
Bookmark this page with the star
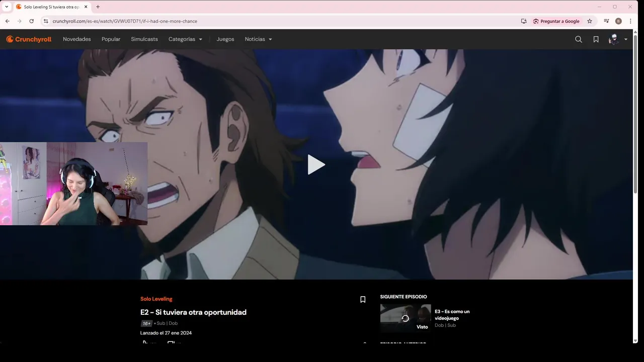coord(590,21)
